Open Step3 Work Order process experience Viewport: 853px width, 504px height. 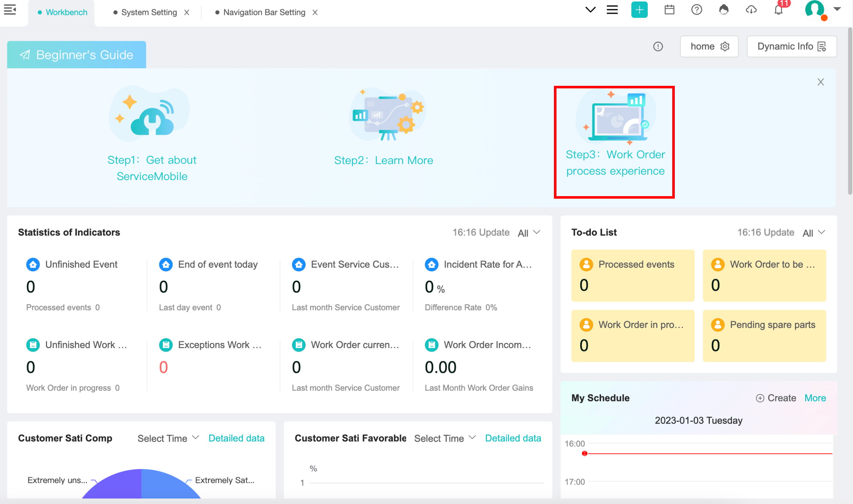[615, 163]
